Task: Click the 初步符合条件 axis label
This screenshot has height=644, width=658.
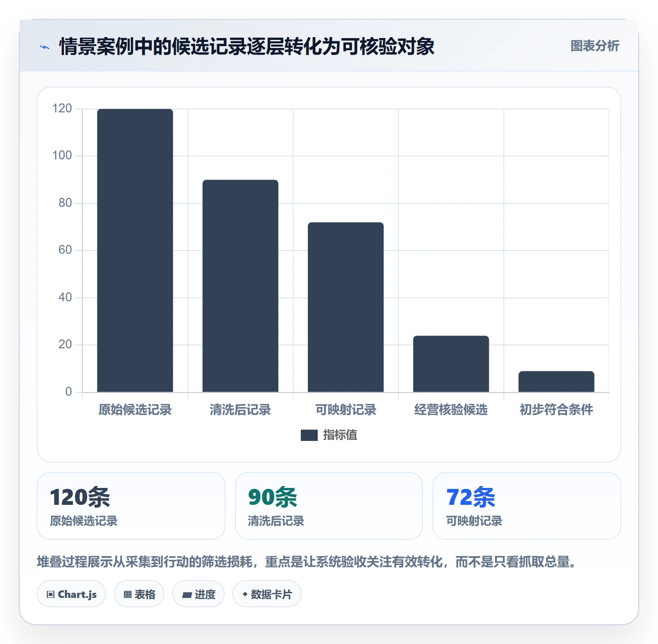Action: tap(556, 410)
